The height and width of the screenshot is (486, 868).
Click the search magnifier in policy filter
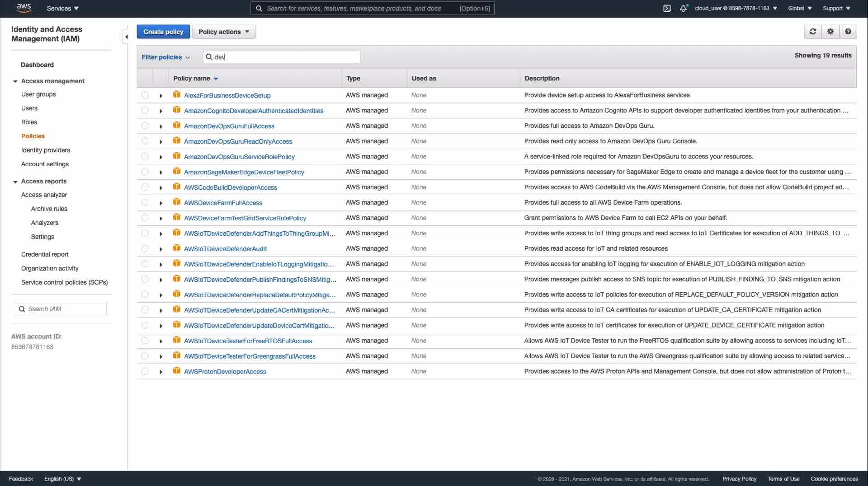coord(209,57)
